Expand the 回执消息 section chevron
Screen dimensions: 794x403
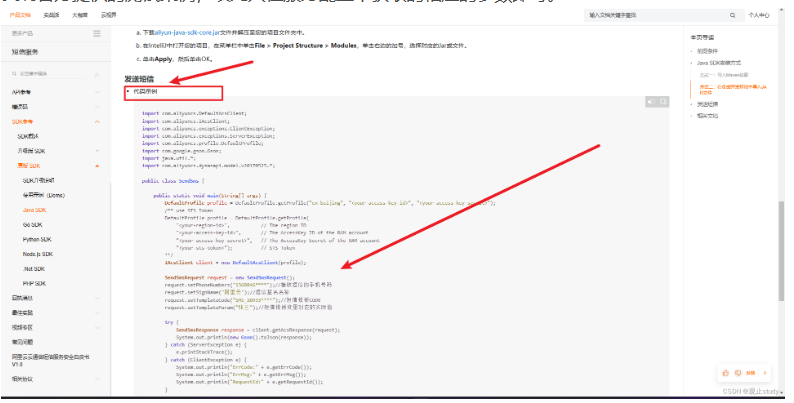[x=97, y=298]
